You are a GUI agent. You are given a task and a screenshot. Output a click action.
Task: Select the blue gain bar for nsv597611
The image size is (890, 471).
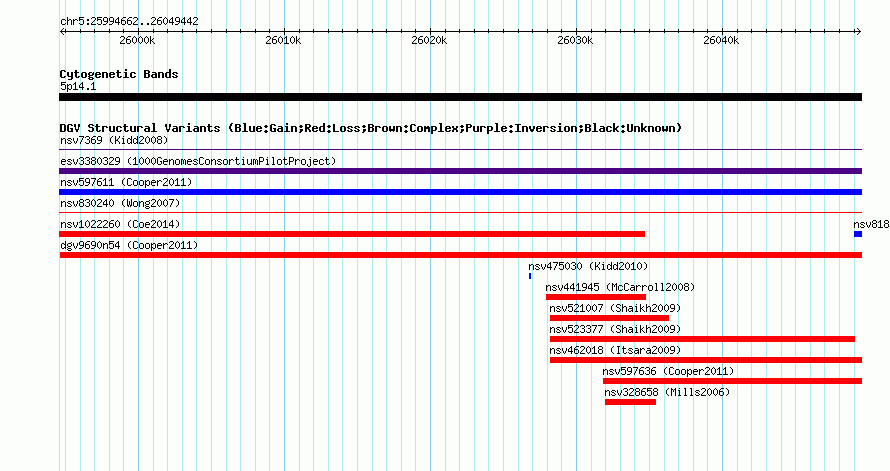tap(460, 192)
